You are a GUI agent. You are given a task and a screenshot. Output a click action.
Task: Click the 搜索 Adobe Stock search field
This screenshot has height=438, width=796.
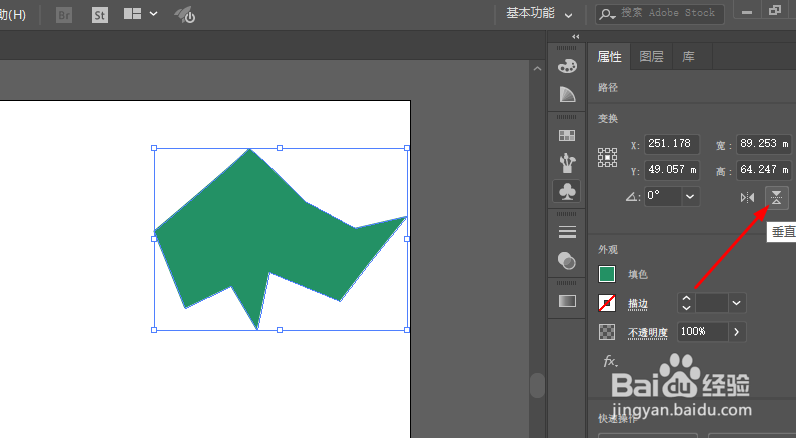coord(660,14)
